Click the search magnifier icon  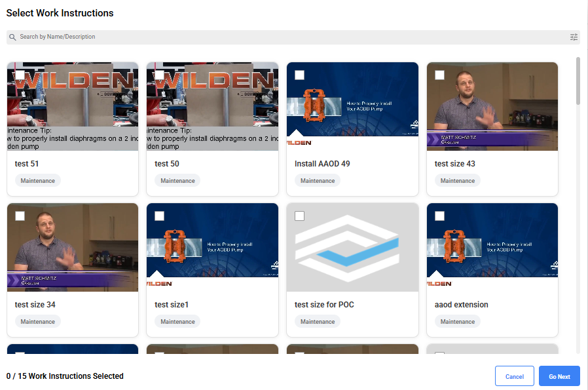pyautogui.click(x=12, y=37)
